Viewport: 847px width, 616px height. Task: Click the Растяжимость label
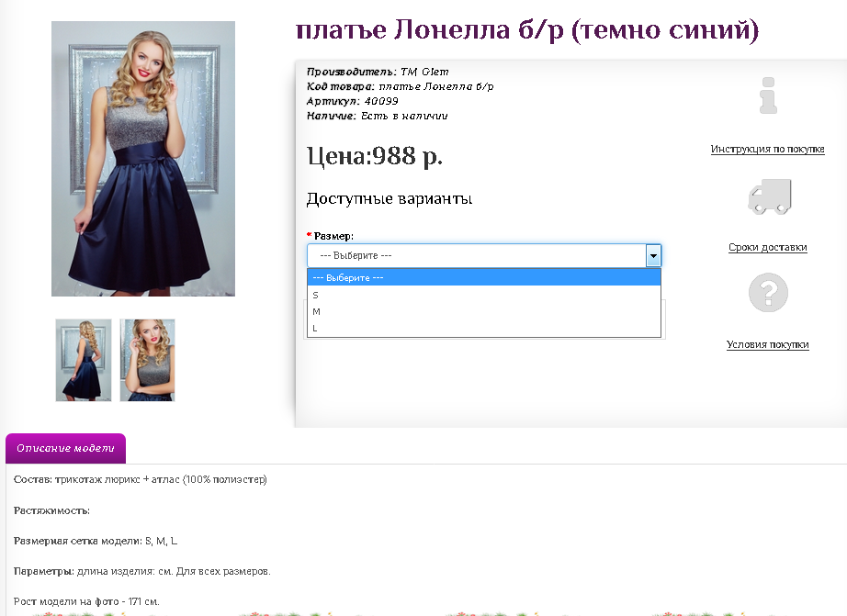(51, 510)
